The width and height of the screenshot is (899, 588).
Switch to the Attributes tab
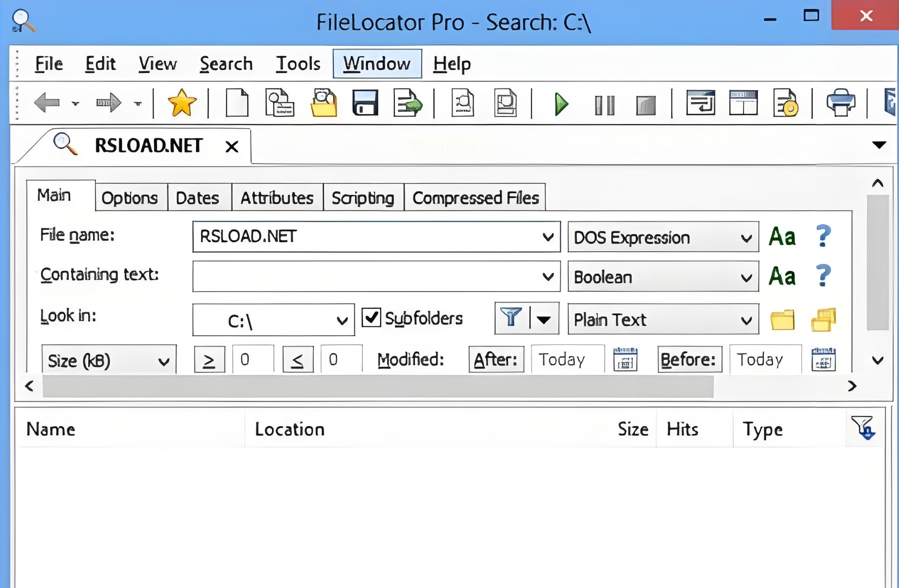(277, 198)
